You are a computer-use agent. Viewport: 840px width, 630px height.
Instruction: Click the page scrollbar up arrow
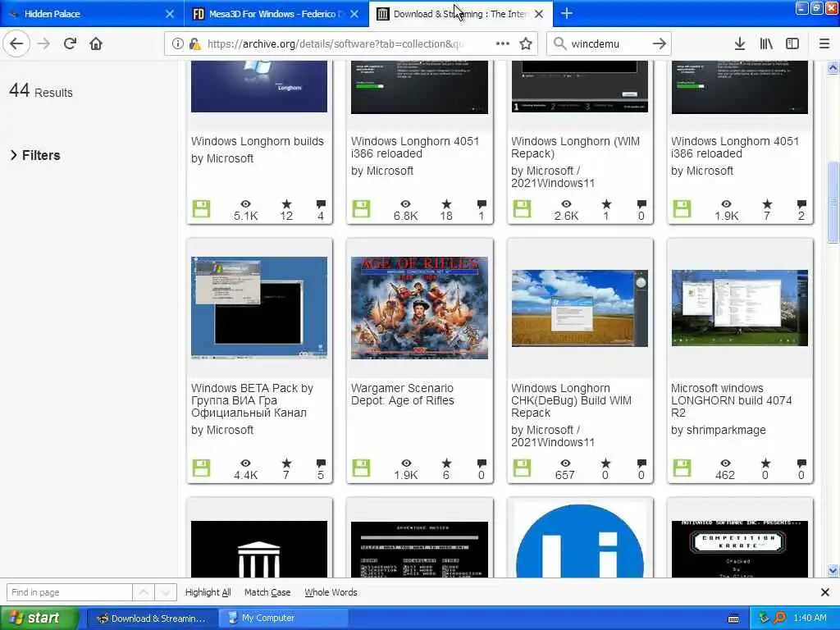click(x=833, y=68)
